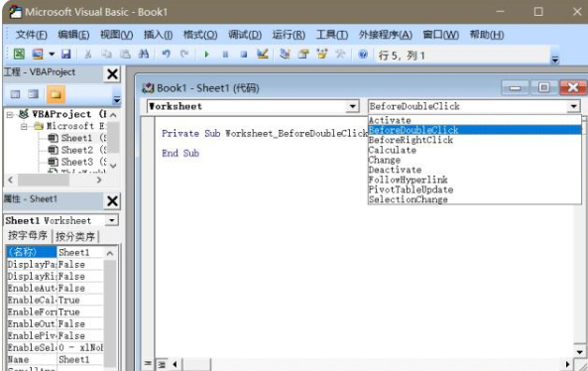
Task: Select Sheet2 in the project tree
Action: [x=76, y=150]
